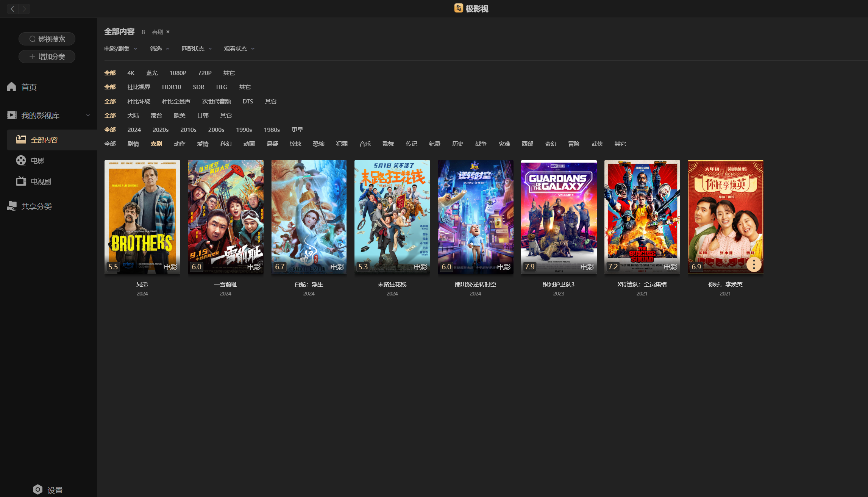The image size is (868, 497).
Task: Open the Shared categories section
Action: [36, 206]
